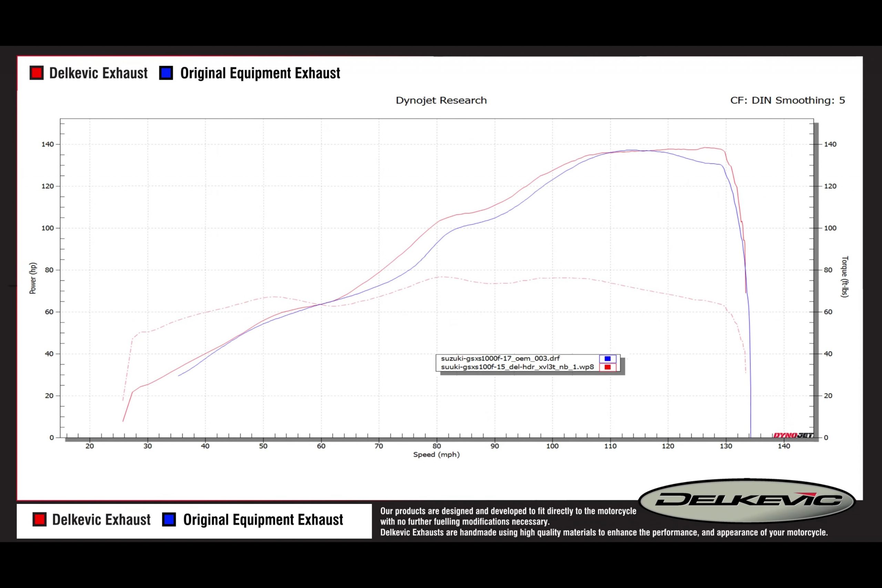Click the blue Original Equipment swatch at bottom
Image resolution: width=882 pixels, height=588 pixels.
(x=169, y=519)
